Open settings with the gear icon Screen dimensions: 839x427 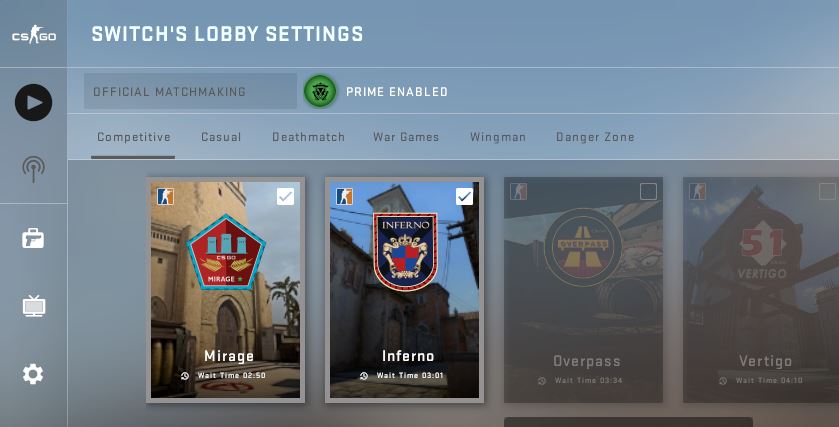tap(33, 374)
